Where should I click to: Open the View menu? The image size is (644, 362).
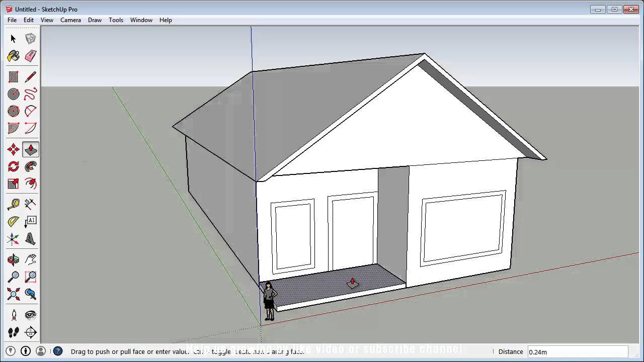pyautogui.click(x=47, y=20)
